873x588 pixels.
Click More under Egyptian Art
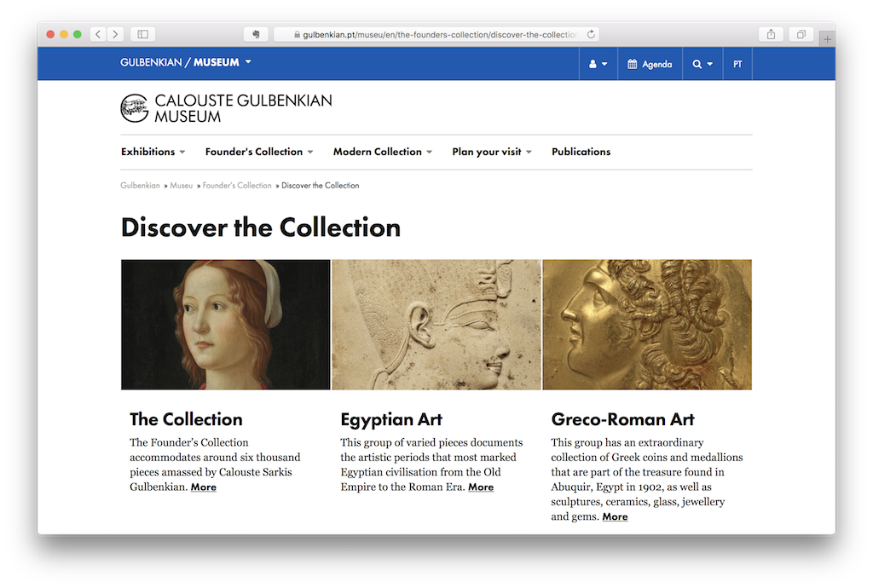tap(481, 487)
